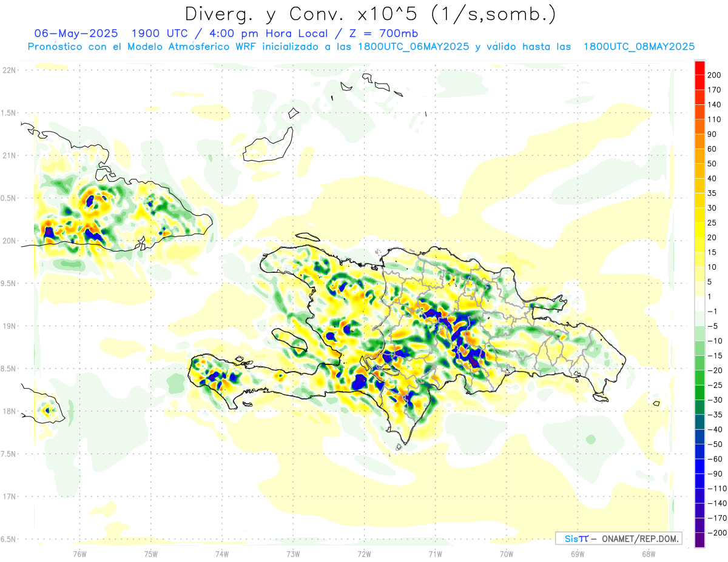Click the positive '60' color scale label
The width and height of the screenshot is (728, 562).
click(712, 149)
